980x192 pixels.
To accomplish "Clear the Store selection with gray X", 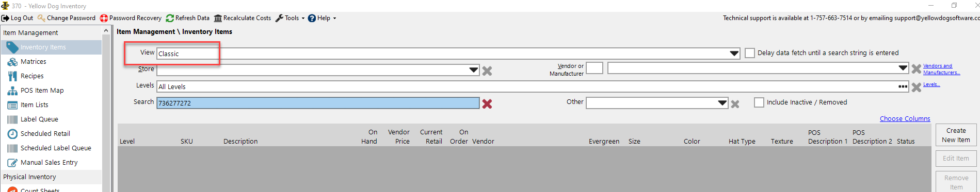I will tap(487, 71).
